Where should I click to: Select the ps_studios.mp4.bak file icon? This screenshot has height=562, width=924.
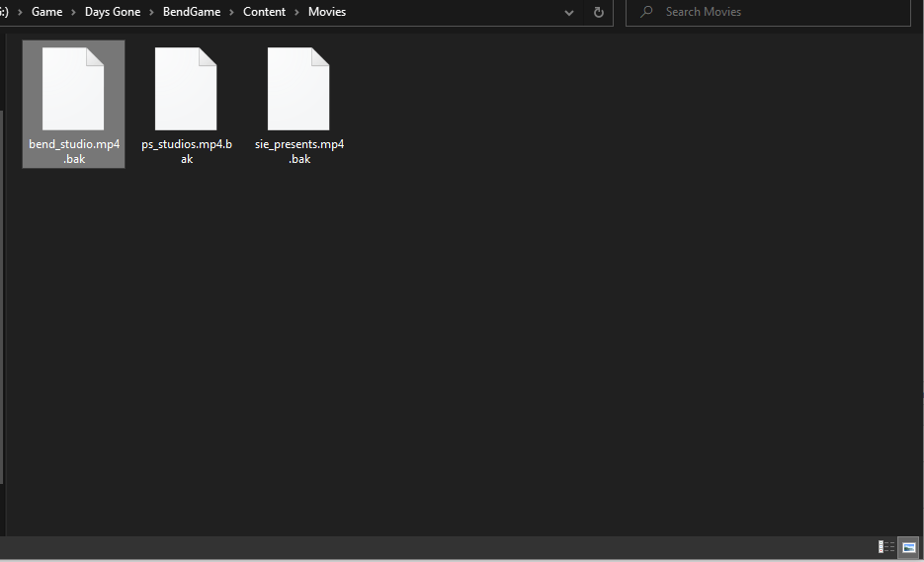point(186,89)
